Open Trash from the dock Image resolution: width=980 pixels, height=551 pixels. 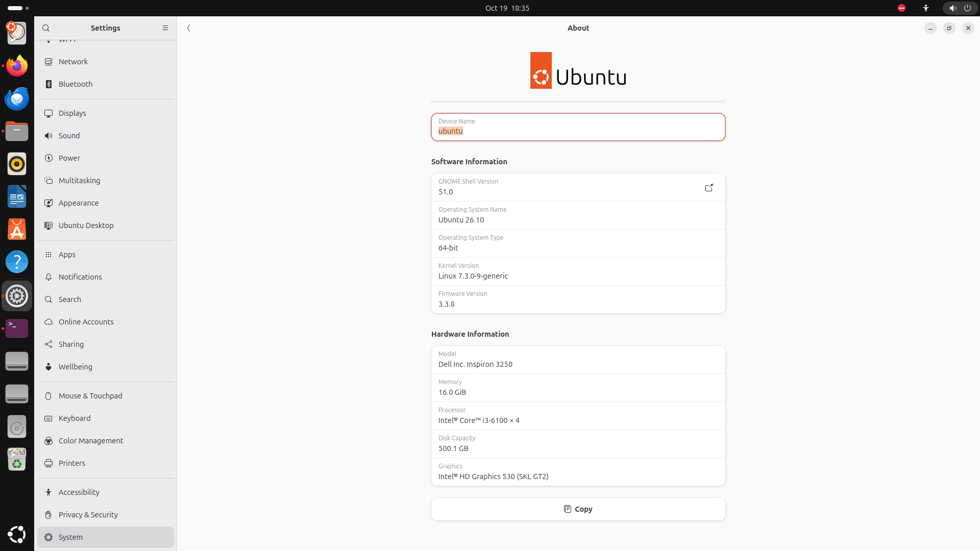[x=17, y=459]
